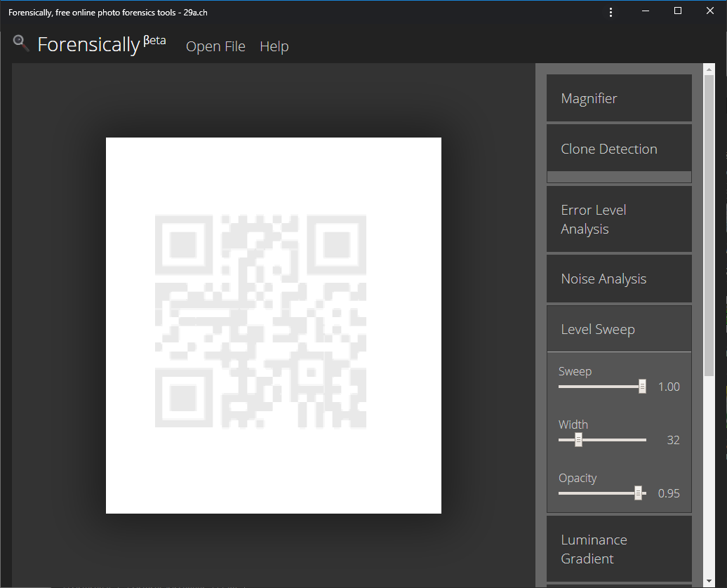Open the Help menu item

pos(274,46)
